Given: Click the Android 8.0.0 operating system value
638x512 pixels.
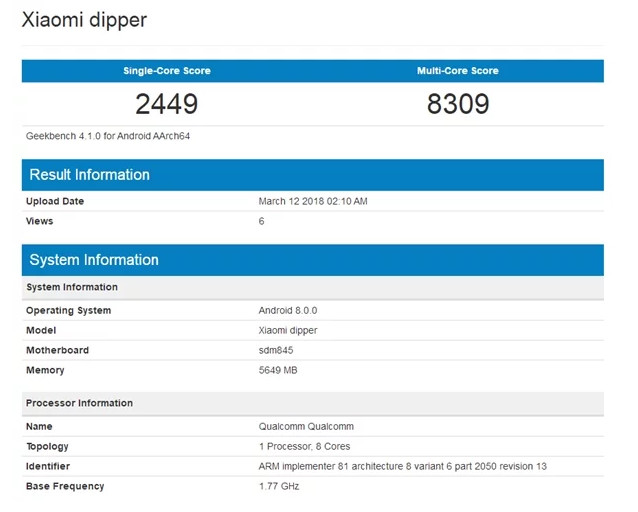Looking at the screenshot, I should coord(288,310).
